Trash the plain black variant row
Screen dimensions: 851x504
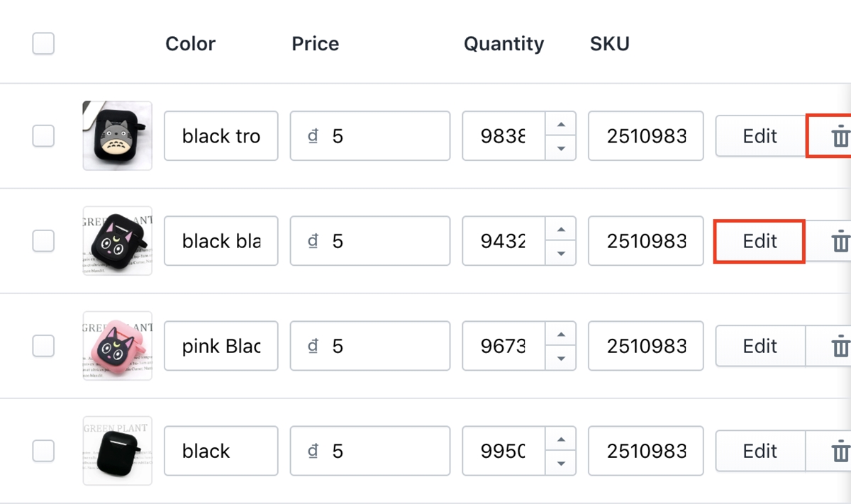[840, 451]
